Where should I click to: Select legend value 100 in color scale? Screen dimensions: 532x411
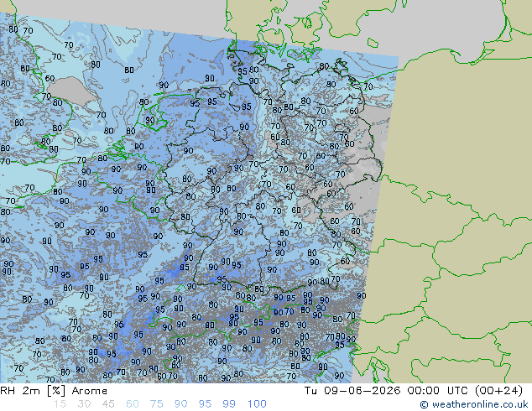257,404
